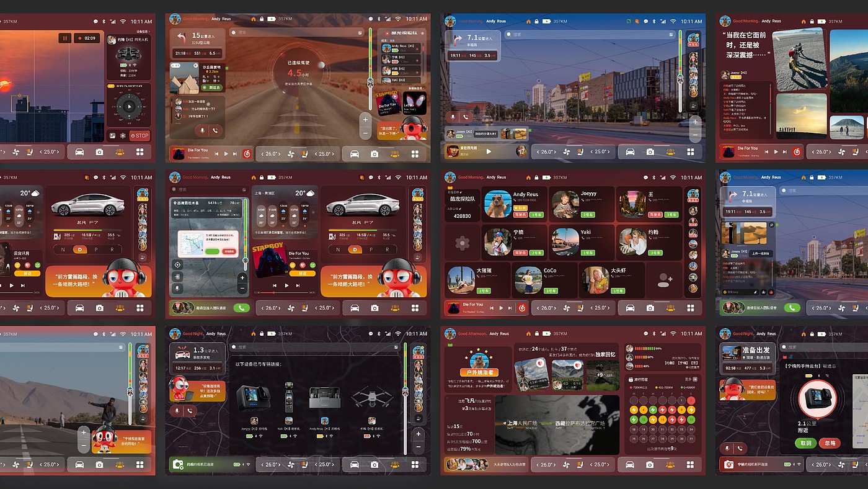Screen dimensions: 868x489
Task: Select gear N on weather screen car panel
Action: pyautogui.click(x=338, y=249)
